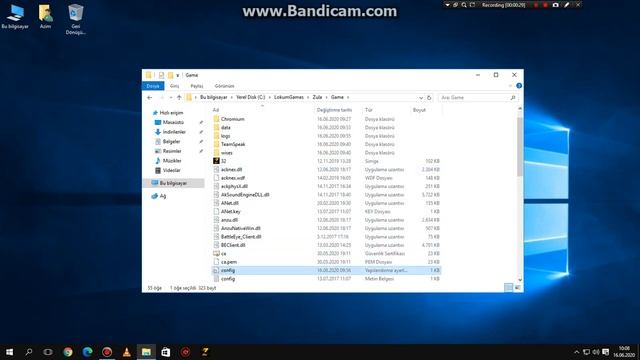Expand the ribbon with the chevron
Viewport: 640px width, 360px height.
pyautogui.click(x=510, y=86)
